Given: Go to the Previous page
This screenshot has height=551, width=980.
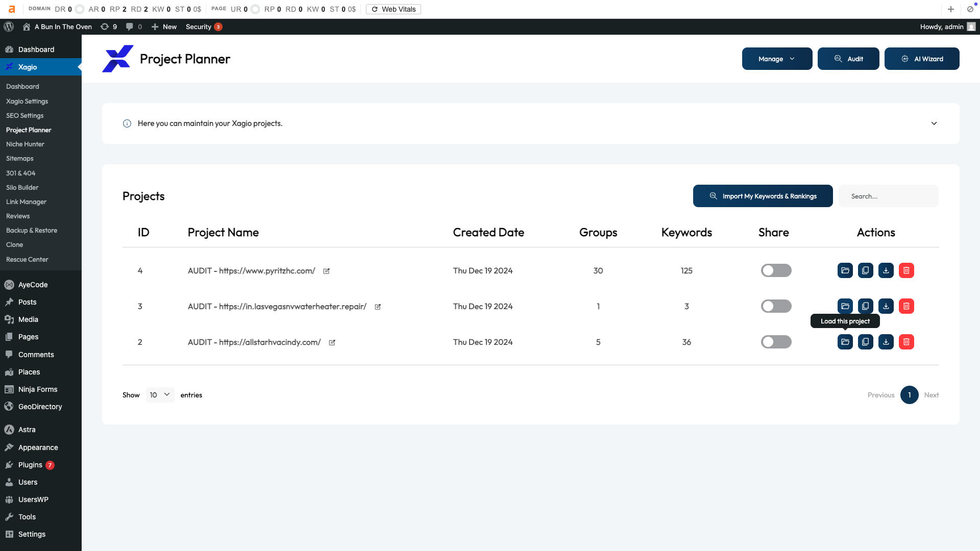Looking at the screenshot, I should [881, 395].
